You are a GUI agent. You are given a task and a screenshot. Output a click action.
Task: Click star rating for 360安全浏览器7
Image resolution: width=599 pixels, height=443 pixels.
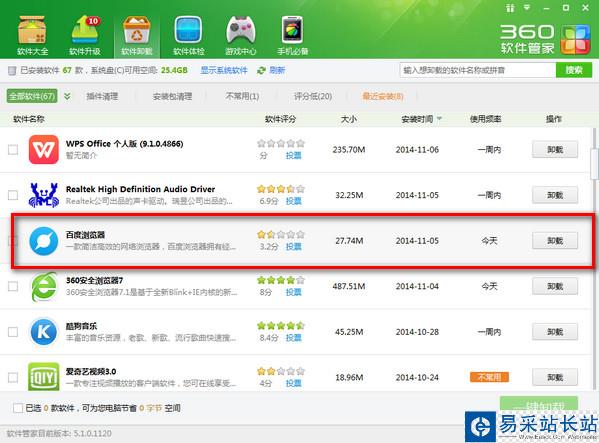coord(281,280)
